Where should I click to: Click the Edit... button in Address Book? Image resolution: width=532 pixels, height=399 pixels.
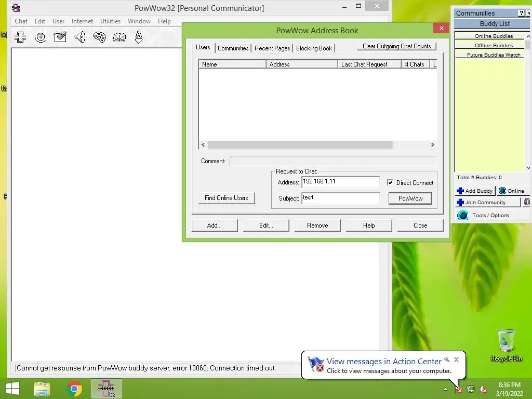pyautogui.click(x=266, y=225)
